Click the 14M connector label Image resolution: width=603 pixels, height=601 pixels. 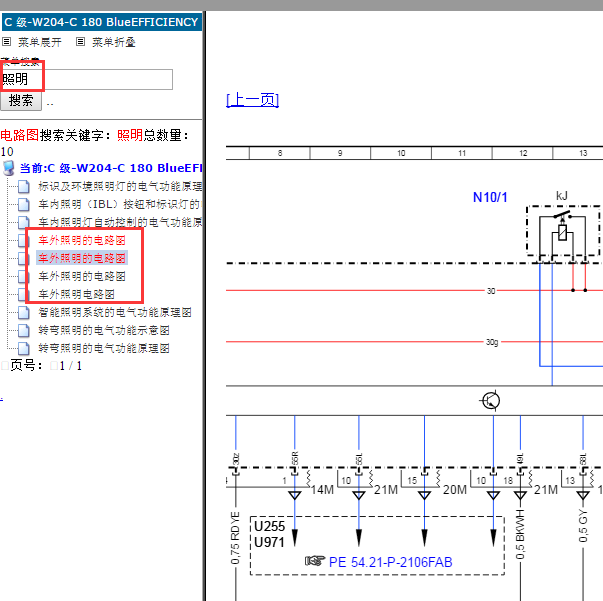(322, 490)
